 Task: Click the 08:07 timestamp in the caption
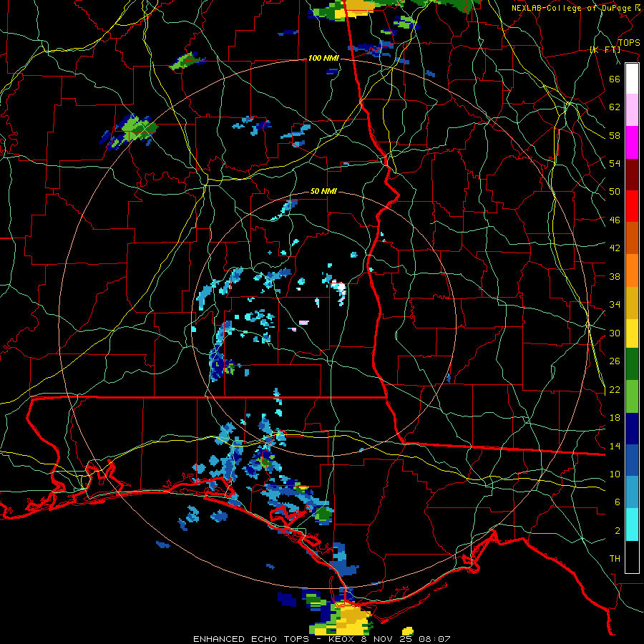coord(434,639)
